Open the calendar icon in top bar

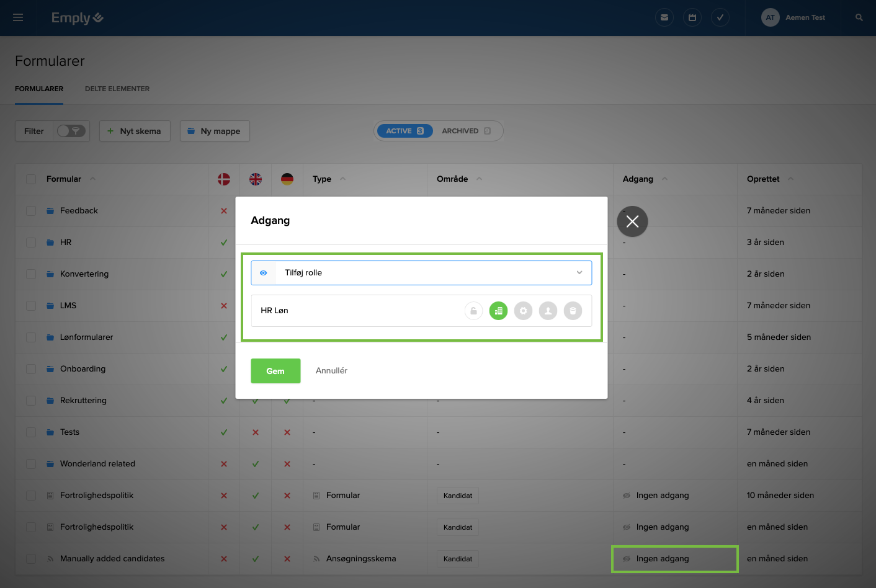(692, 17)
